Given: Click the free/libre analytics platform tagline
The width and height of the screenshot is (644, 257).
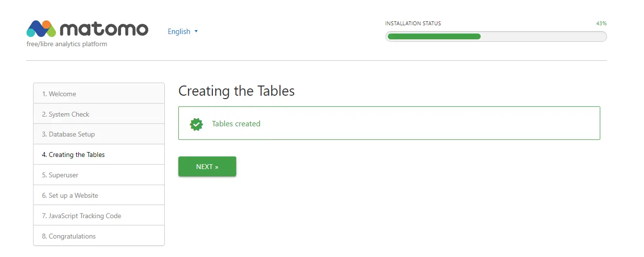Looking at the screenshot, I should tap(67, 44).
